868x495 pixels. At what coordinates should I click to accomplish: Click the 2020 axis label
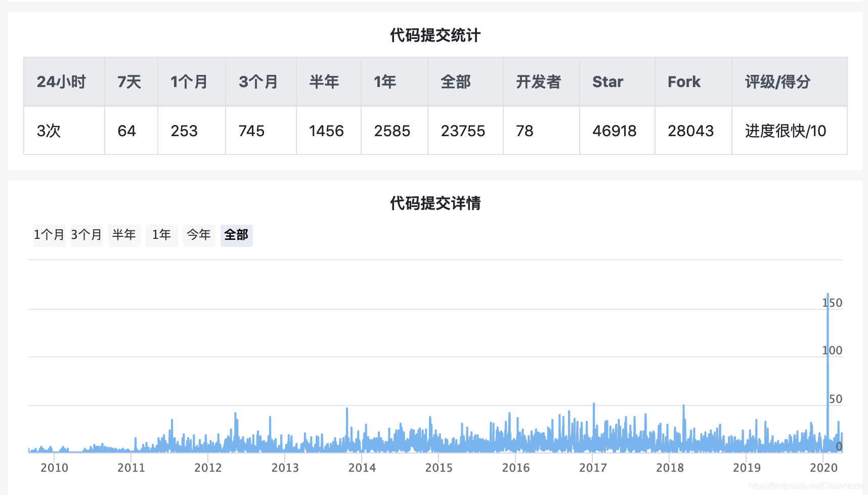(x=823, y=468)
